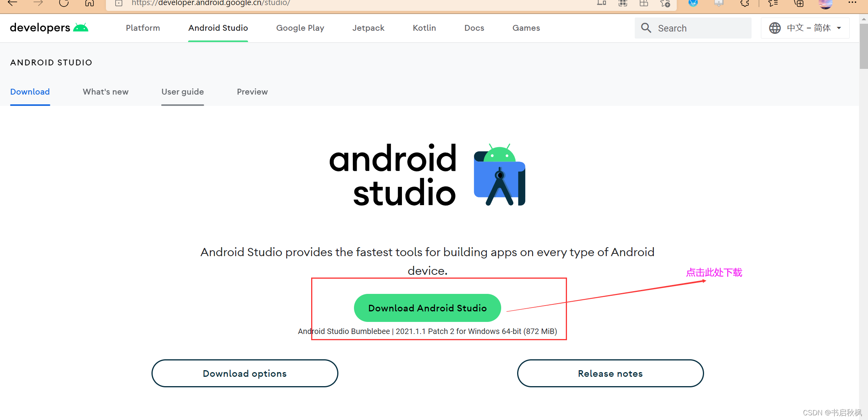The image size is (868, 420).
Task: Click the scrollbar up arrow
Action: pos(863,19)
